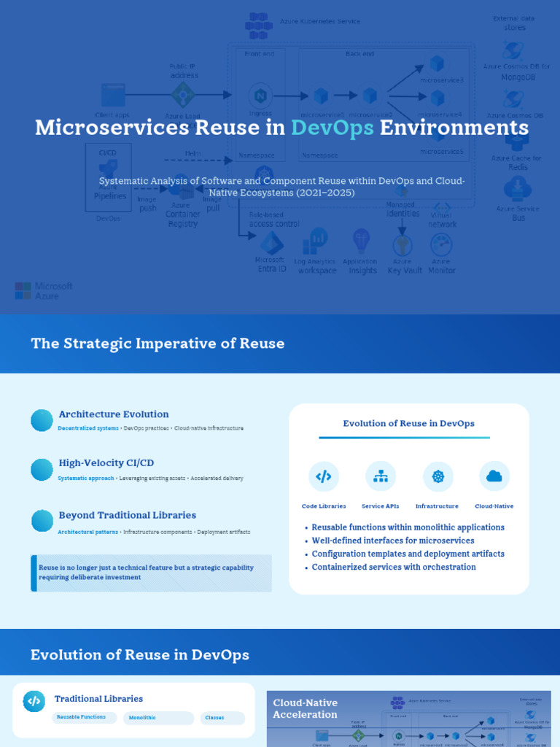Select the Classes pill

(x=222, y=718)
